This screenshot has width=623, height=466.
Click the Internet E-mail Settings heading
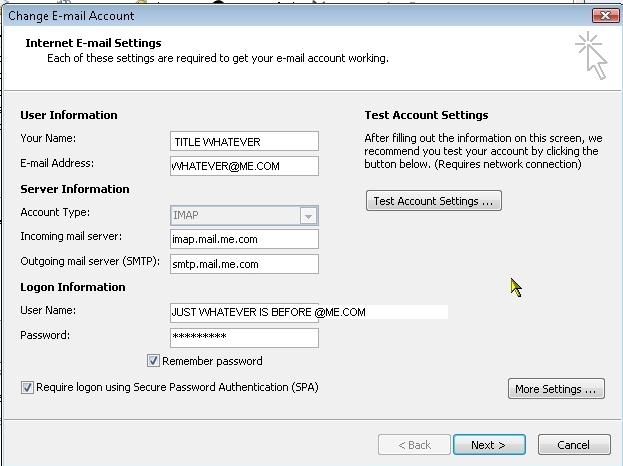[x=93, y=43]
